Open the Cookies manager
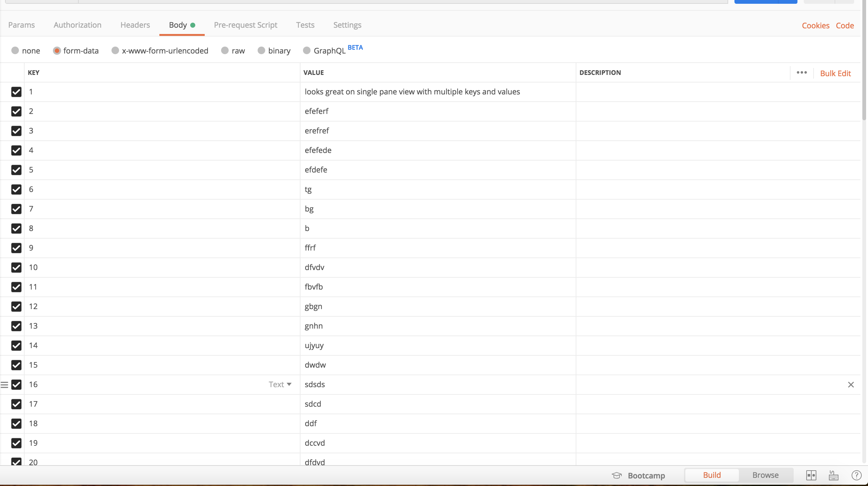Viewport: 868px width, 486px height. [x=815, y=25]
